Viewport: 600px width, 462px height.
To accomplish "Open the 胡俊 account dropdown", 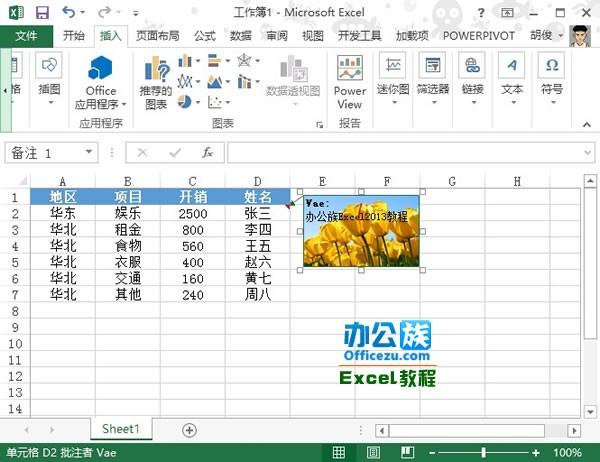I will (546, 36).
